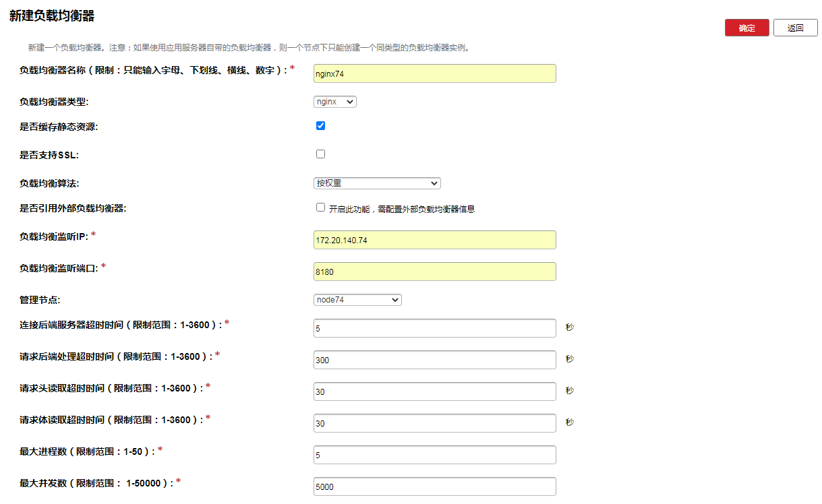Focus the 负载均衡监听IP input field
The width and height of the screenshot is (822, 504).
434,240
